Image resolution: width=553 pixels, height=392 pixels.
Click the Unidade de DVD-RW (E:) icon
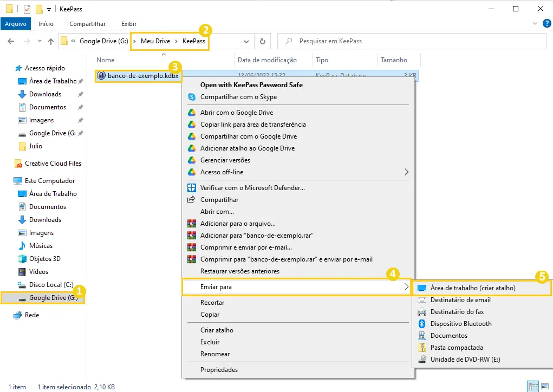tap(422, 360)
